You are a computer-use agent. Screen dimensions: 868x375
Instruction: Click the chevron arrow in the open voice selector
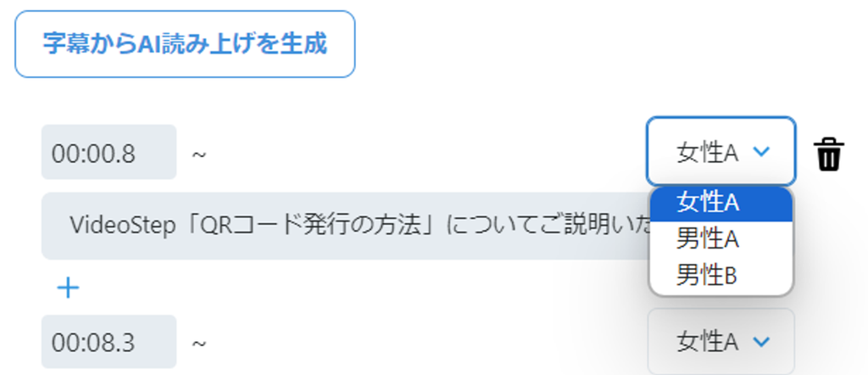(762, 151)
